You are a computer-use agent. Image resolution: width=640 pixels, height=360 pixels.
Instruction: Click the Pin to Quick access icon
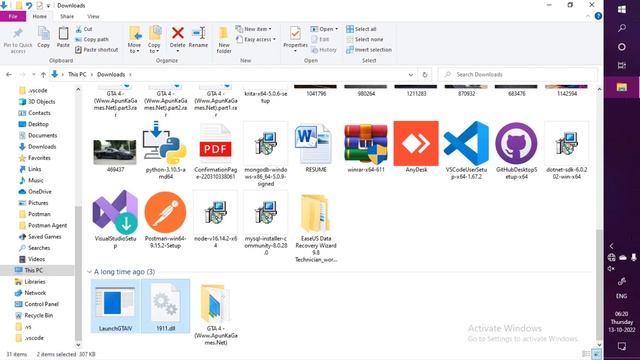[18, 33]
